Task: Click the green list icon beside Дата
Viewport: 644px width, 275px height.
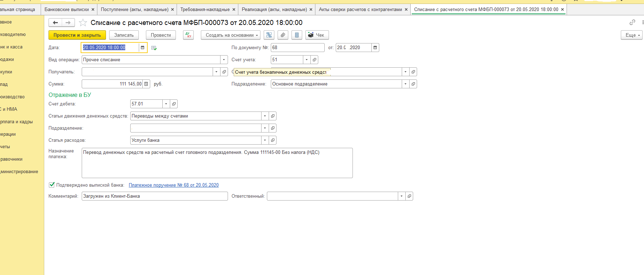Action: (x=154, y=48)
